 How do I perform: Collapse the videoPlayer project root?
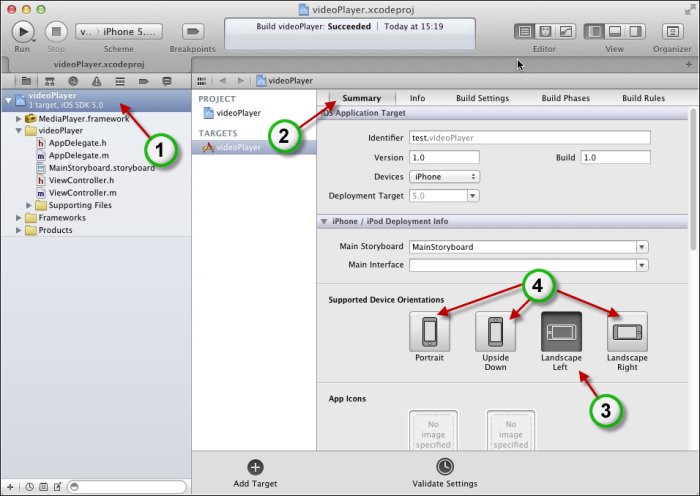(8, 100)
